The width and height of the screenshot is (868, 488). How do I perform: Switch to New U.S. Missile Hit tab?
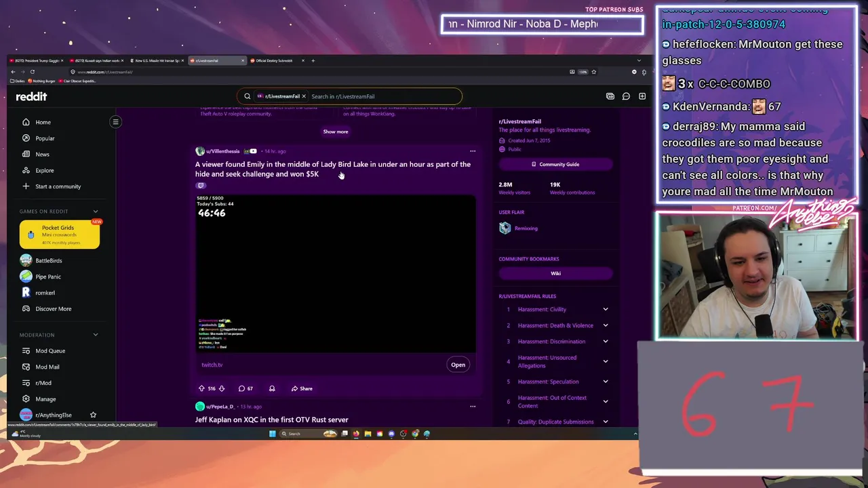click(x=157, y=60)
